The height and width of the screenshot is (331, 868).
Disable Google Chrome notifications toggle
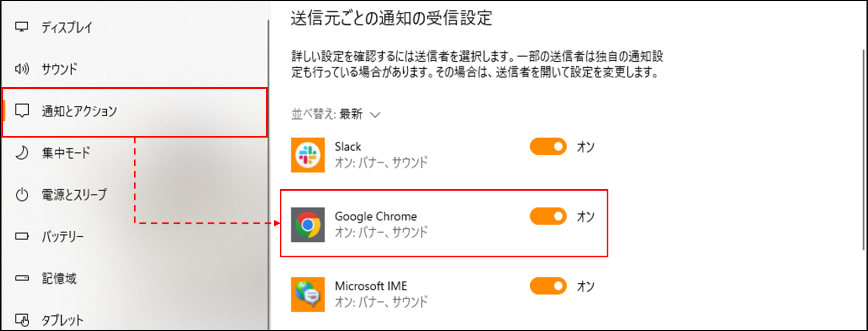[548, 216]
